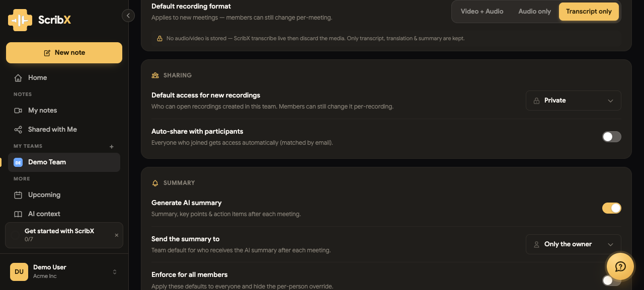Toggle Enforce for all members switch
This screenshot has width=644, height=290.
(612, 280)
